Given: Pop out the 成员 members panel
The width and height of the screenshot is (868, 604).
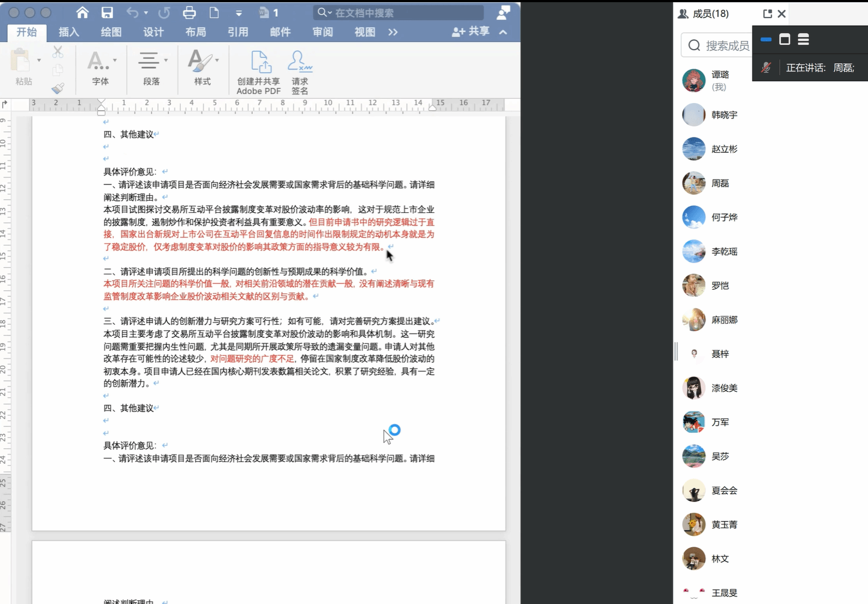Looking at the screenshot, I should (x=768, y=14).
